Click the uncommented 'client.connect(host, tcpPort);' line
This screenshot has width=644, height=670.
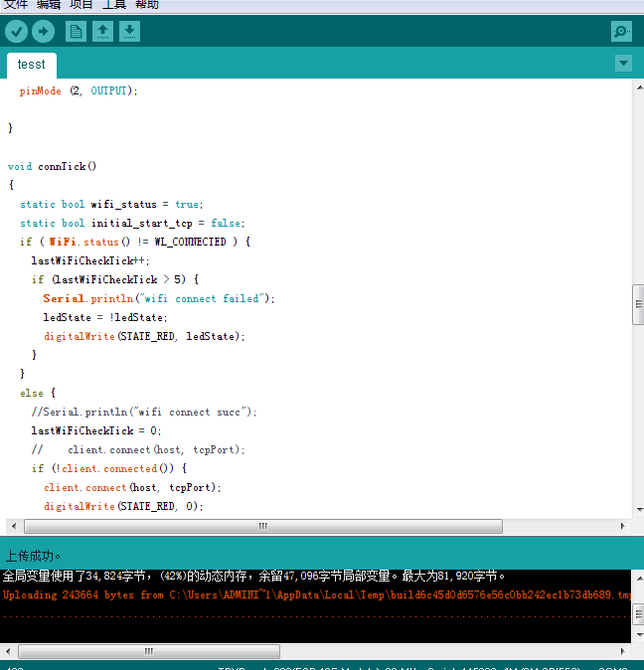(132, 487)
